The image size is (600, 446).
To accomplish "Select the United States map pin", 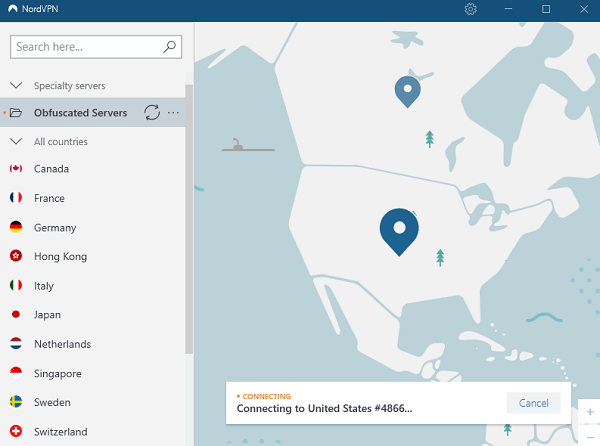I will [x=399, y=231].
